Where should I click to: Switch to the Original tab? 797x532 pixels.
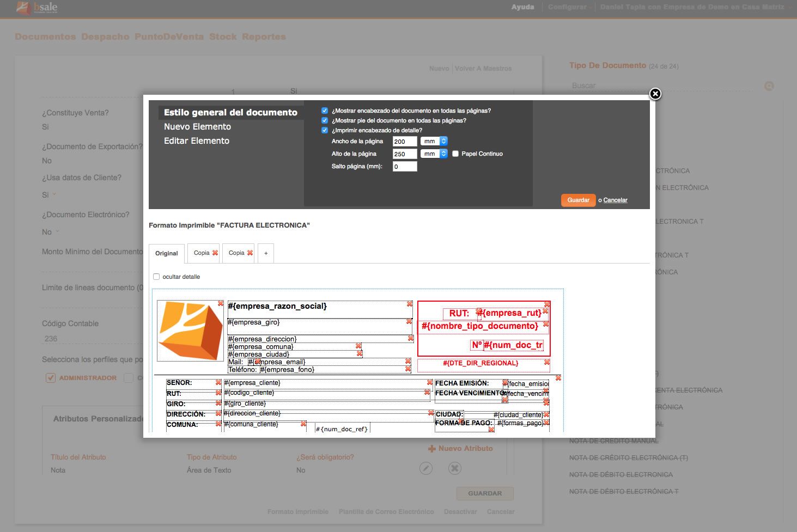click(x=166, y=253)
